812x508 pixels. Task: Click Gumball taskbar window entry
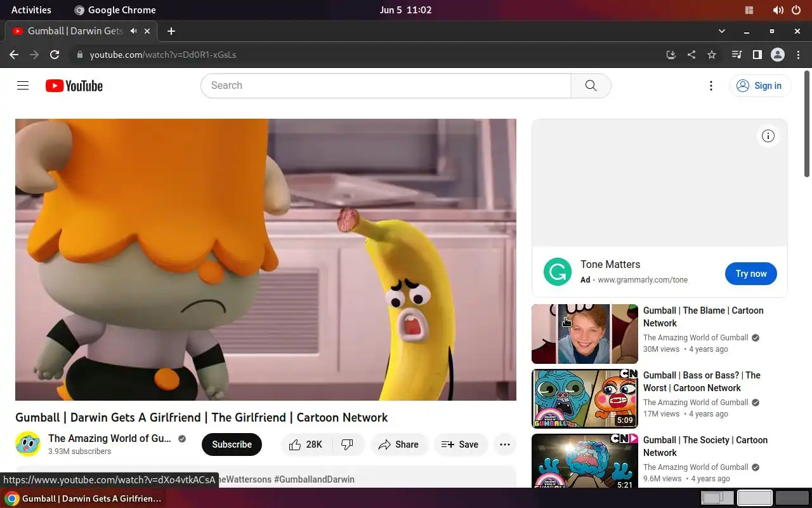84,498
